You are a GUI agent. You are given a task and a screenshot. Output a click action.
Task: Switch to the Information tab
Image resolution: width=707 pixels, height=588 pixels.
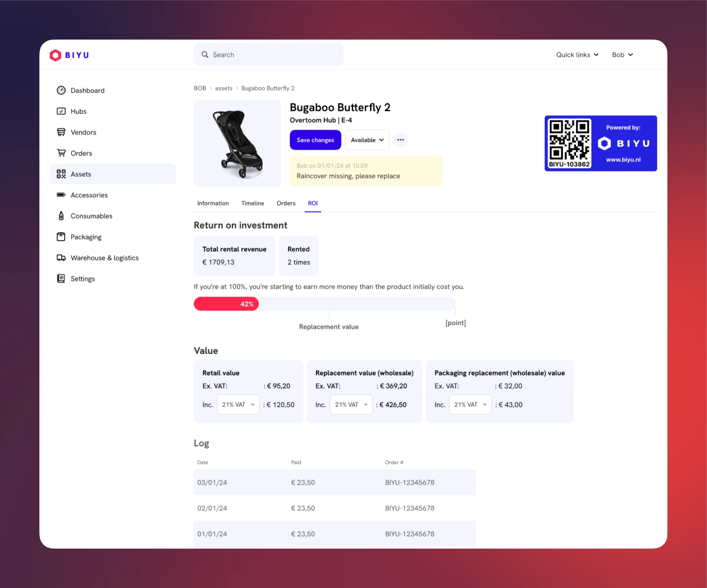pos(213,203)
